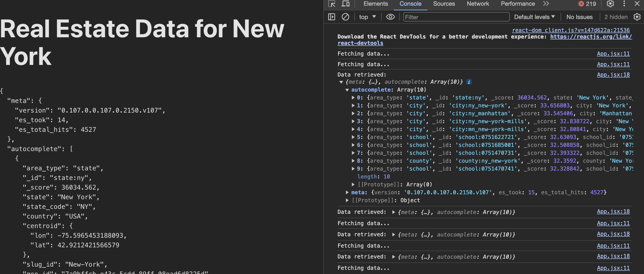This screenshot has width=644, height=274.
Task: Close the DevTools panel
Action: tap(637, 3)
